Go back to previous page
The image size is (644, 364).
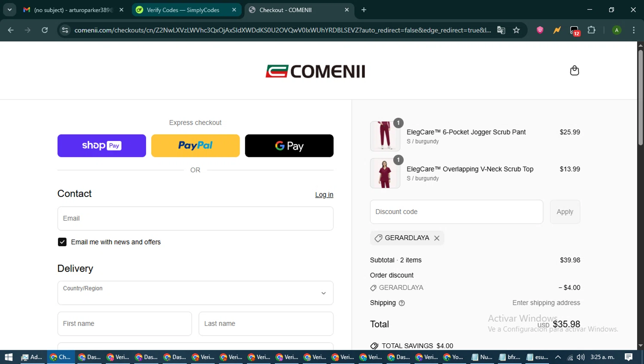pos(11,30)
